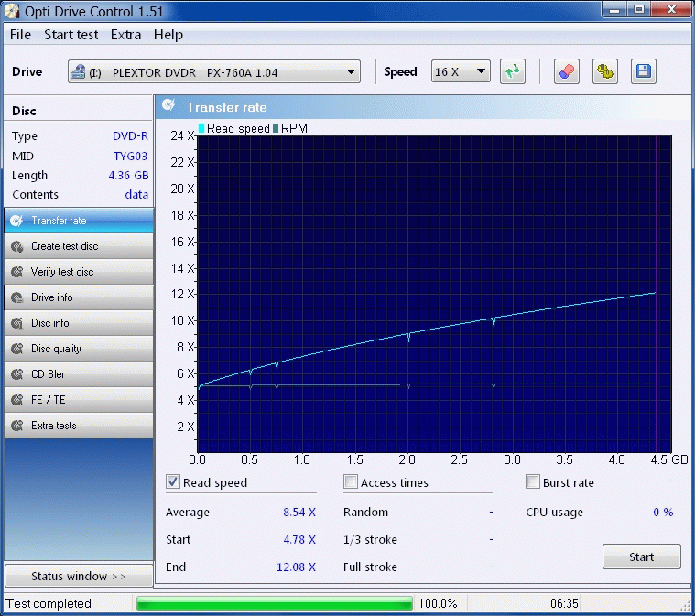Click the disc Type value DVD-R
Screen dimensions: 695x616
[x=130, y=136]
